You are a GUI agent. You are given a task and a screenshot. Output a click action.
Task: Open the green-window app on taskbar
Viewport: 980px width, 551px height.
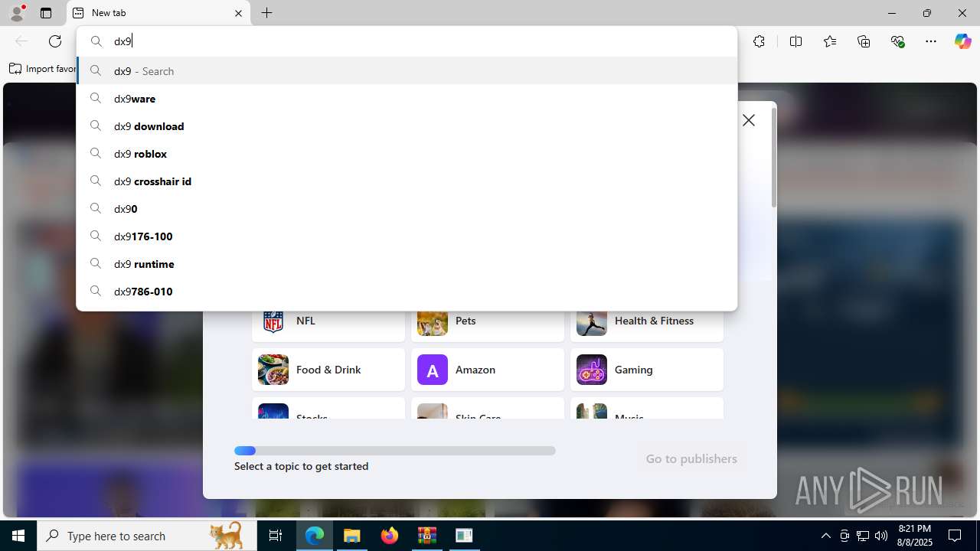(x=464, y=536)
